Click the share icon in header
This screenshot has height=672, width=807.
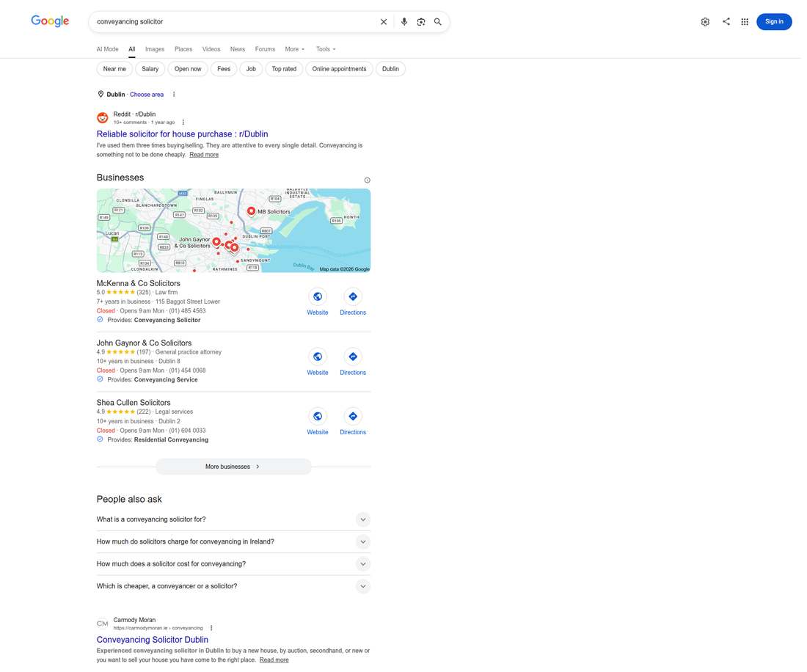pyautogui.click(x=726, y=21)
